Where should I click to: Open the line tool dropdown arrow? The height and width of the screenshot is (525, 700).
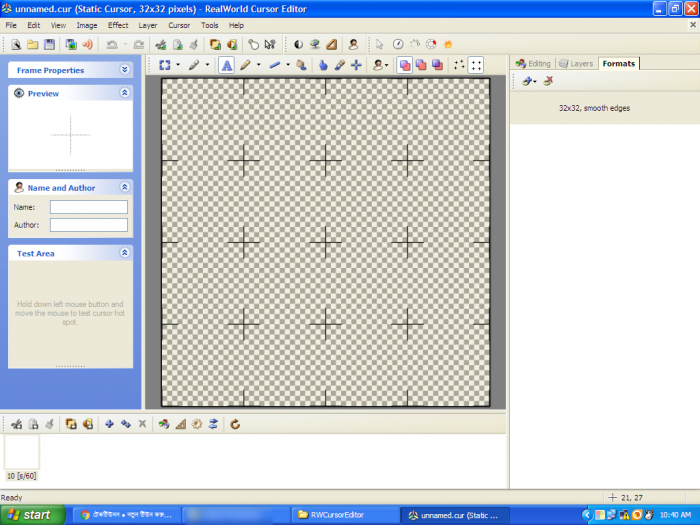288,65
